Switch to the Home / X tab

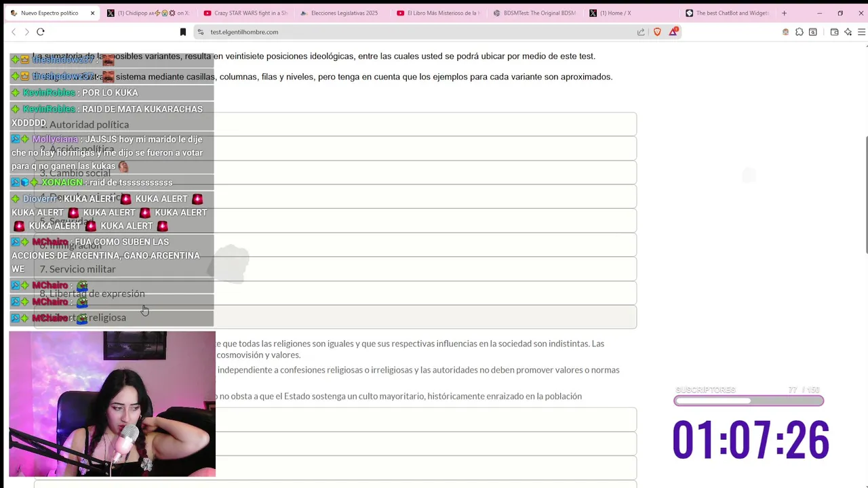(x=632, y=13)
